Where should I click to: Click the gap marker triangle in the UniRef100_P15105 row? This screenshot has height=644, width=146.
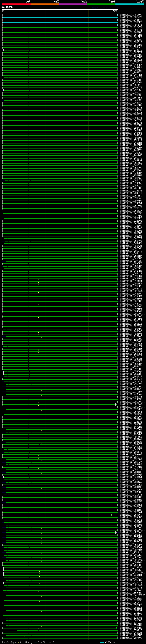tap(39, 335)
